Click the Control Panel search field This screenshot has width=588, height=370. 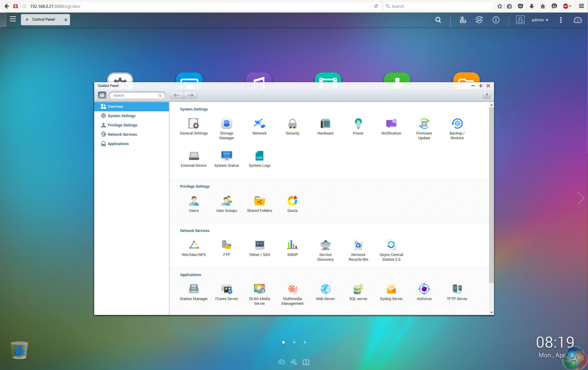[135, 95]
